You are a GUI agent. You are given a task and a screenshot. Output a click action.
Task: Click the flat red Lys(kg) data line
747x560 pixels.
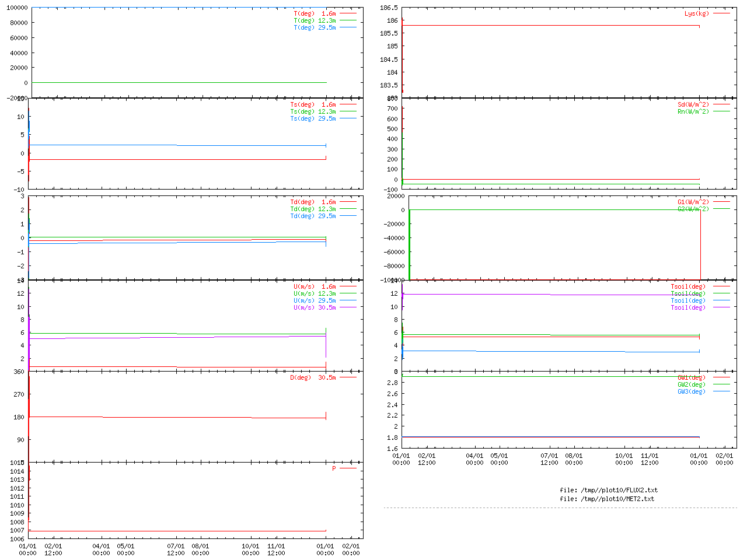pyautogui.click(x=550, y=26)
